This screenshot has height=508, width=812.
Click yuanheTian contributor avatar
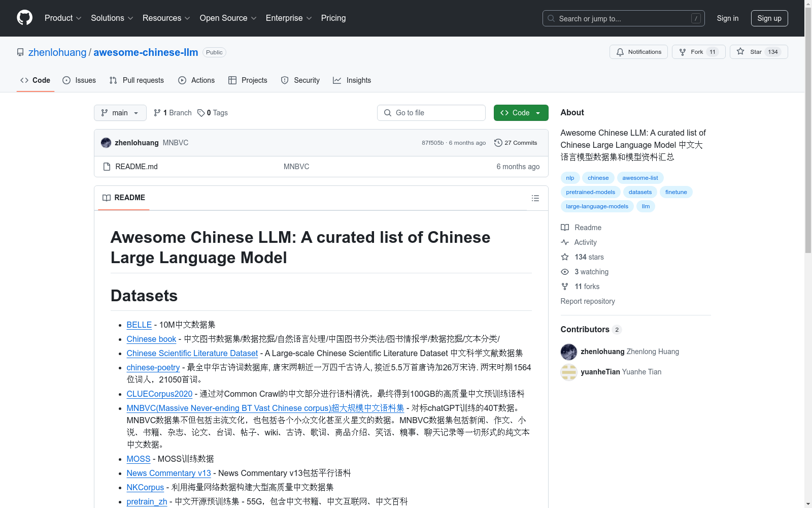tap(569, 372)
